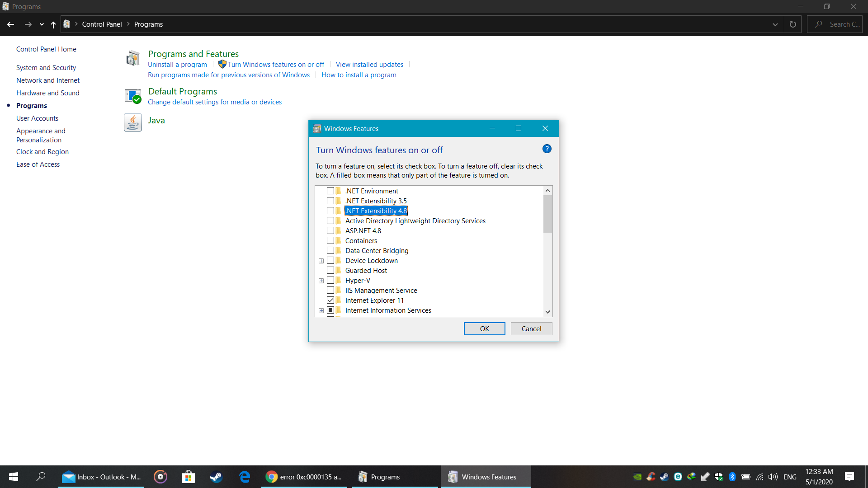Click the features list scrollbar thumb
This screenshot has height=488, width=868.
tap(547, 214)
